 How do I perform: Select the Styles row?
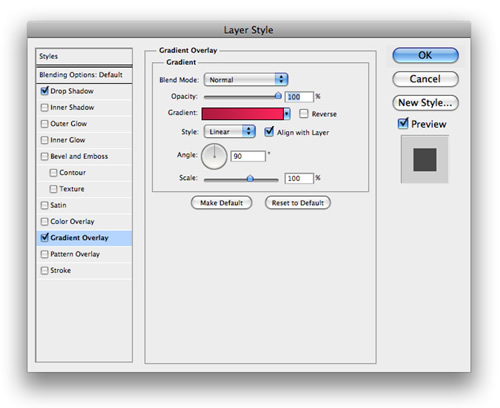[x=84, y=56]
